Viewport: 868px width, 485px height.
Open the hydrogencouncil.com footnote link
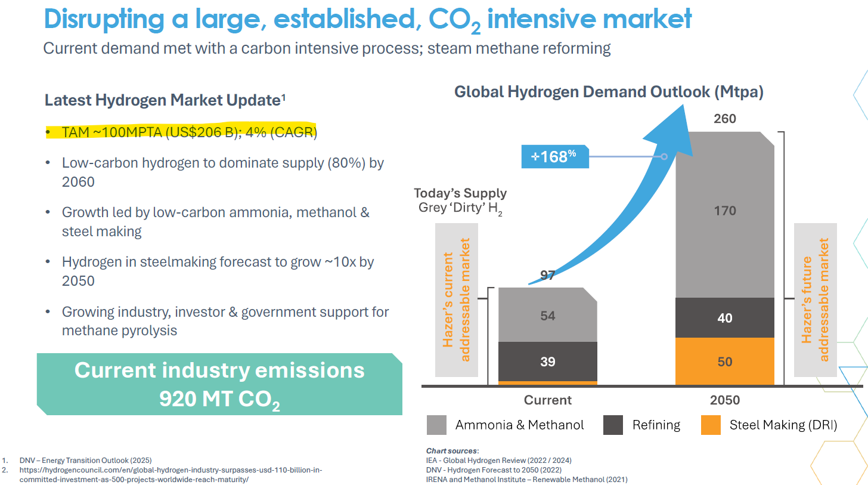coord(171,475)
